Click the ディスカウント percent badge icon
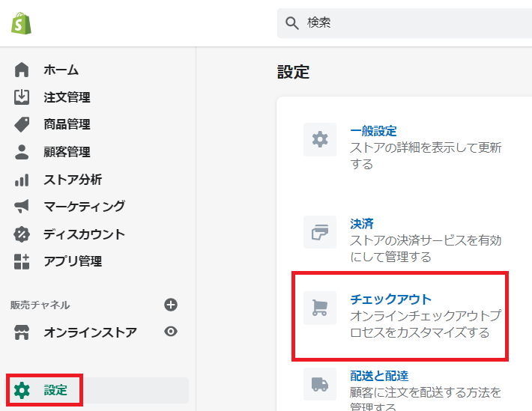This screenshot has height=411, width=532. [22, 234]
